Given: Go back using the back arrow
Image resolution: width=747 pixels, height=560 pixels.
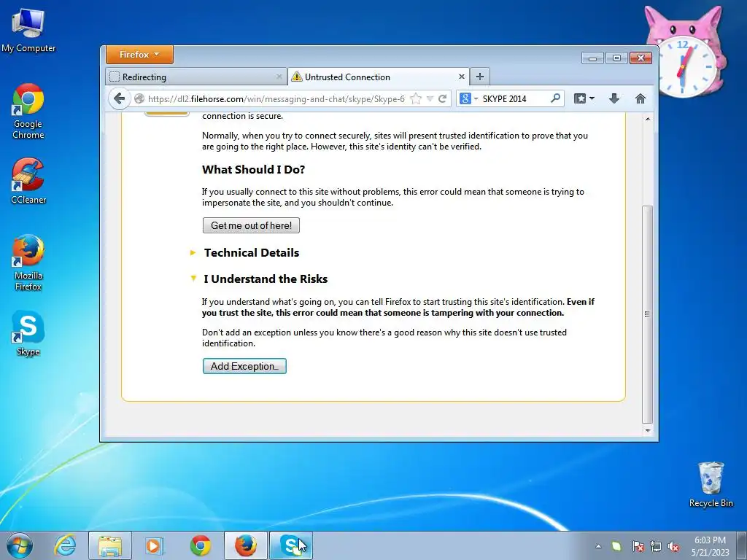Looking at the screenshot, I should click(x=119, y=98).
